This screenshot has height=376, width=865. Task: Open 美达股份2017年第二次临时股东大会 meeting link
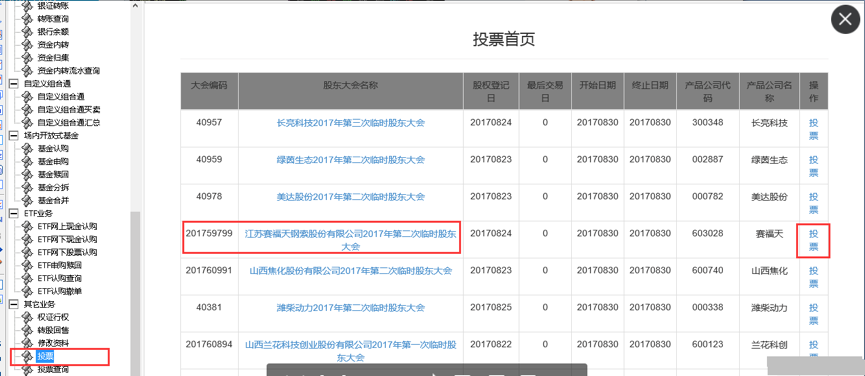351,197
